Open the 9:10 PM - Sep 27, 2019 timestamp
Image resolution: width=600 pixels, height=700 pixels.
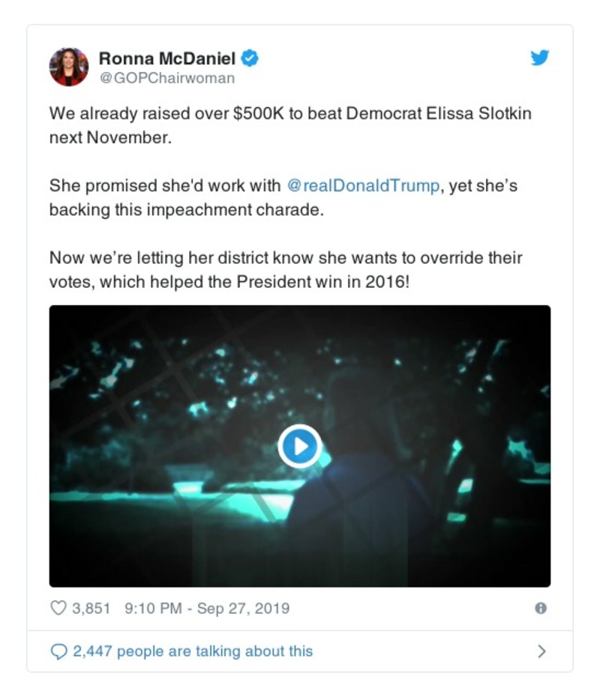click(206, 608)
